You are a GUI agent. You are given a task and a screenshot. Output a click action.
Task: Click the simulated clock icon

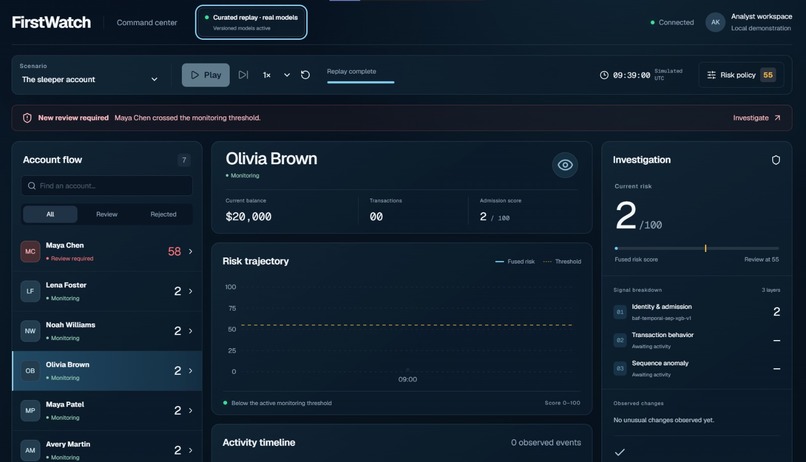pos(604,75)
